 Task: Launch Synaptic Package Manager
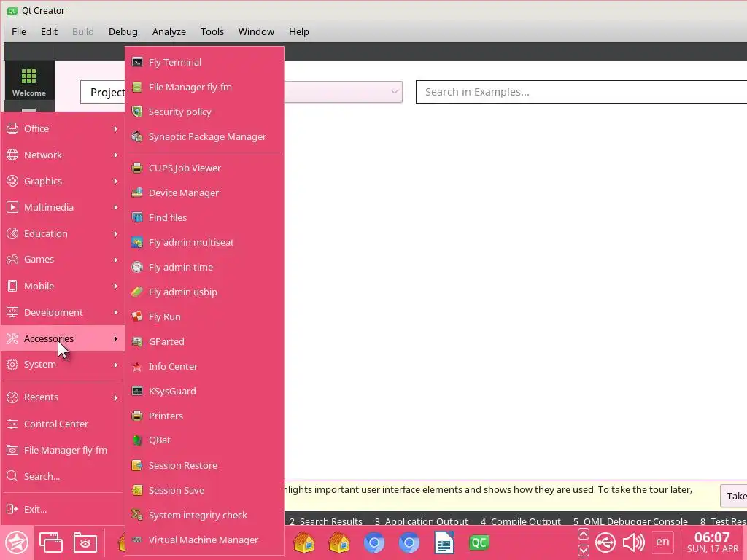[x=204, y=136]
